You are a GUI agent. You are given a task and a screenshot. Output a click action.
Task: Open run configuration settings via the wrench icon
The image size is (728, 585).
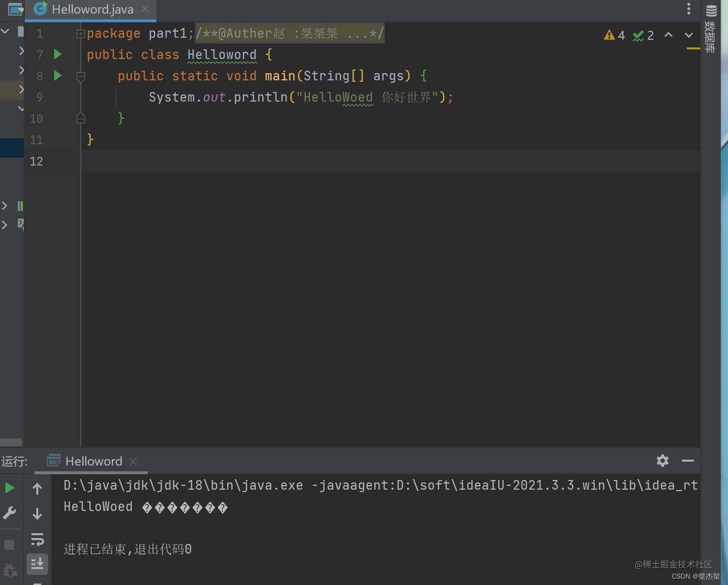pyautogui.click(x=10, y=513)
